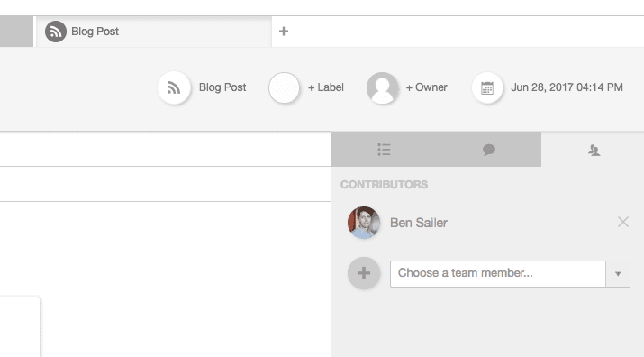Open the Blog Post tab
Viewport: 644px width, 357px height.
pos(154,32)
